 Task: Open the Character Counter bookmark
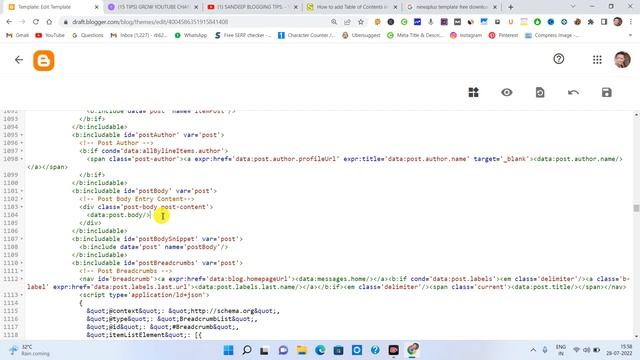point(307,36)
